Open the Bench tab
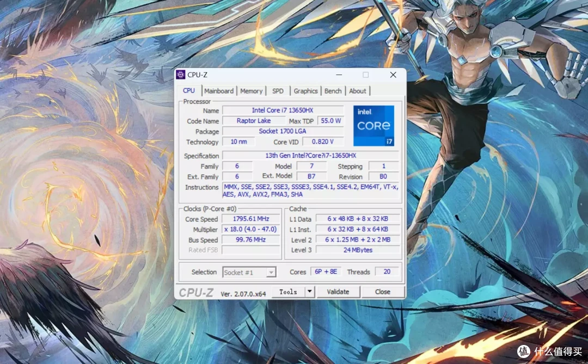This screenshot has width=588, height=364. point(333,91)
